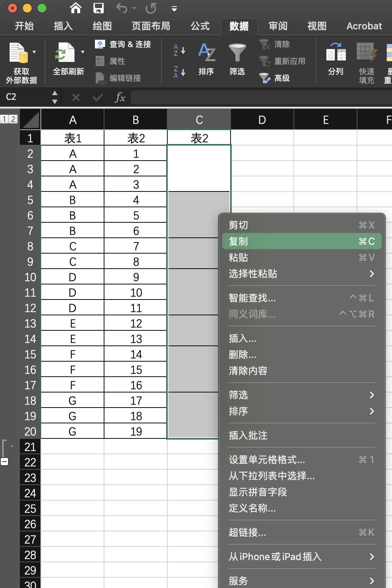The height and width of the screenshot is (588, 392).
Task: Choose 清除内容 from context menu
Action: (x=302, y=370)
